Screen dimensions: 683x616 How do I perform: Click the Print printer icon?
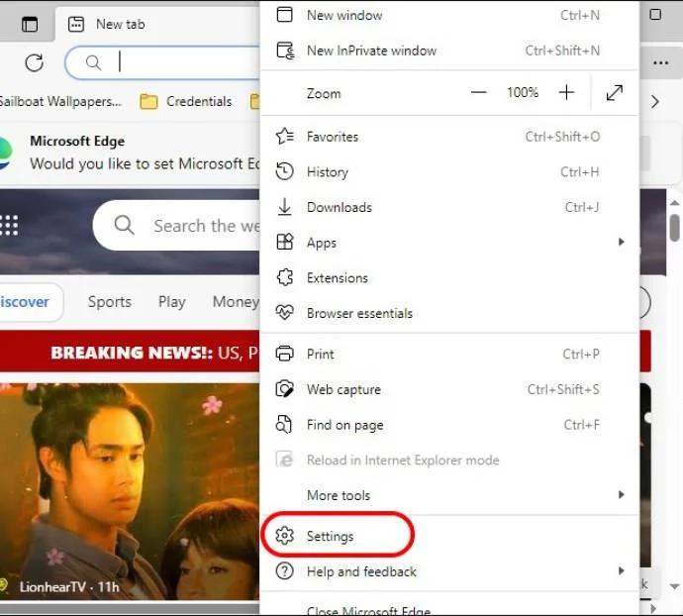pos(284,354)
